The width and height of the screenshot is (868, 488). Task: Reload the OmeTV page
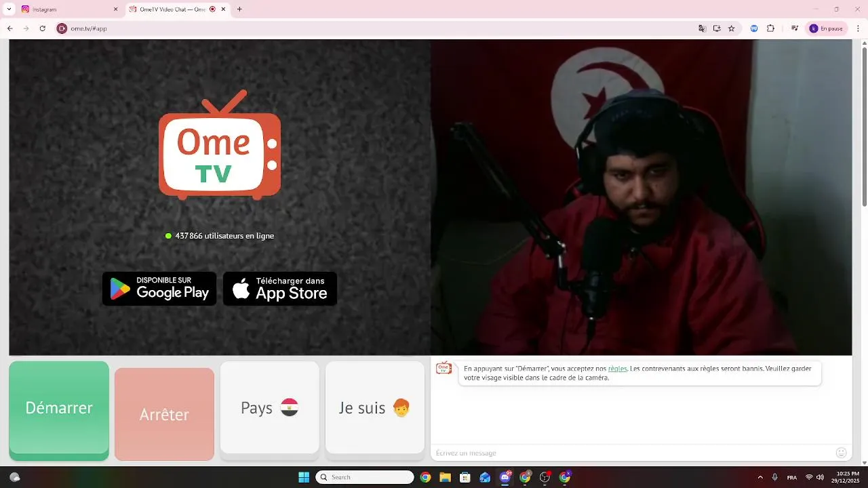point(42,28)
